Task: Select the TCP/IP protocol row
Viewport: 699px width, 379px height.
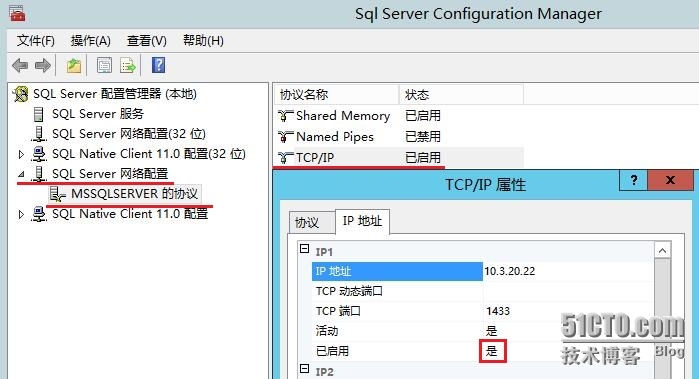Action: point(399,157)
